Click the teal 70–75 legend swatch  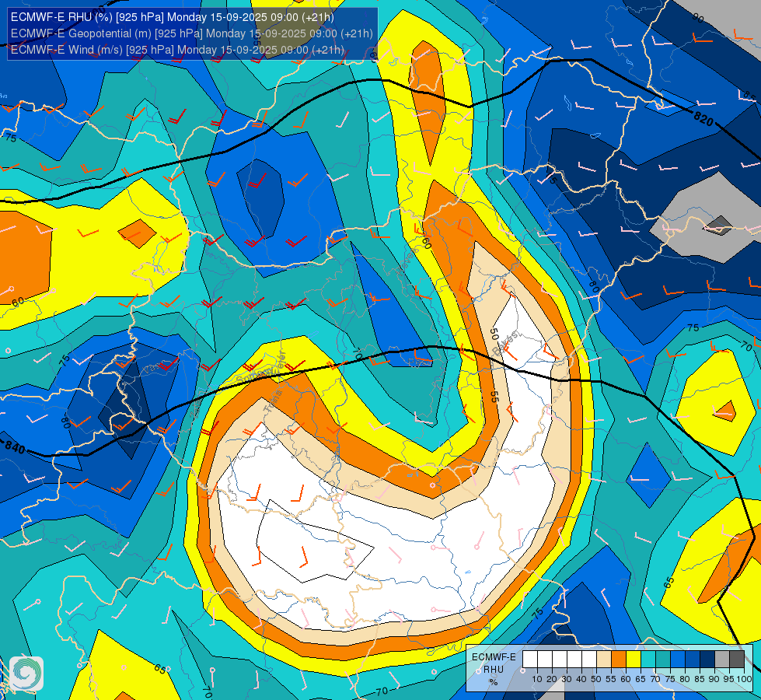click(663, 660)
